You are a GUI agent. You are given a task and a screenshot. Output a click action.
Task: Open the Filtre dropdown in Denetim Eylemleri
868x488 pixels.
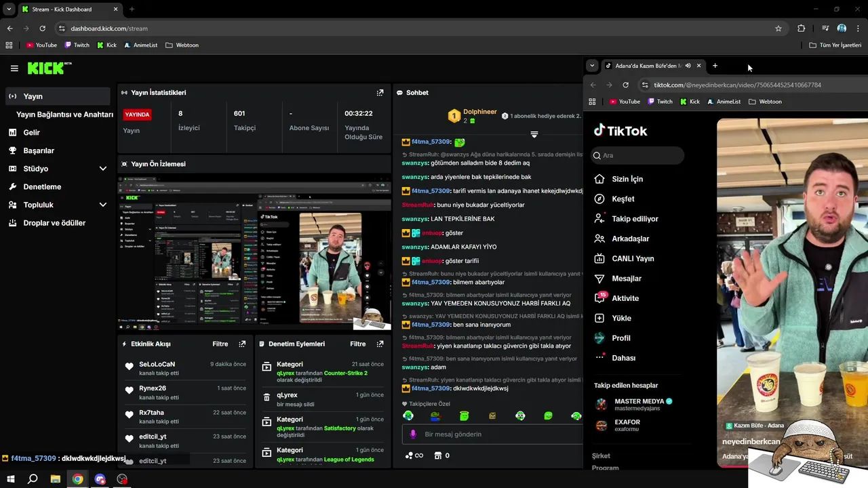click(x=358, y=344)
